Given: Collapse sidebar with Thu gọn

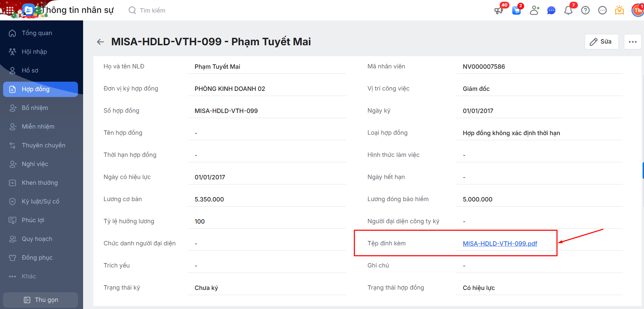Looking at the screenshot, I should 41,300.
